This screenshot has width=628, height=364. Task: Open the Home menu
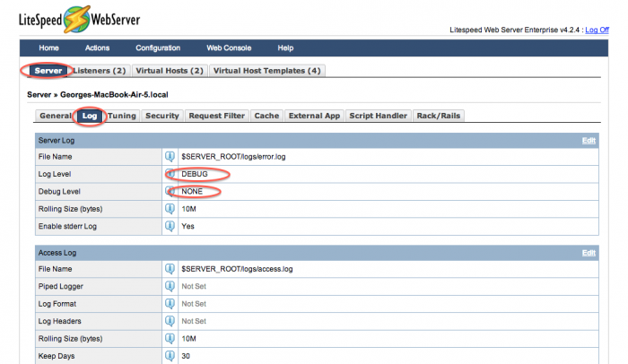48,48
